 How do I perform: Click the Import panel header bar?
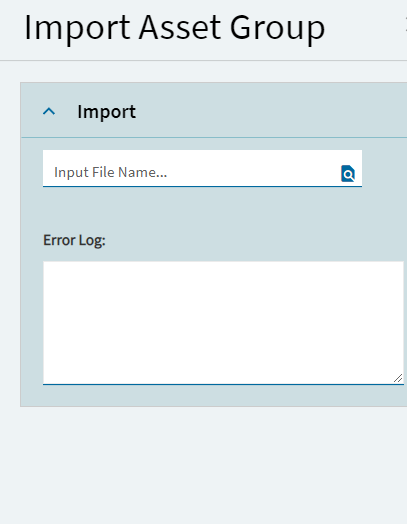(214, 110)
